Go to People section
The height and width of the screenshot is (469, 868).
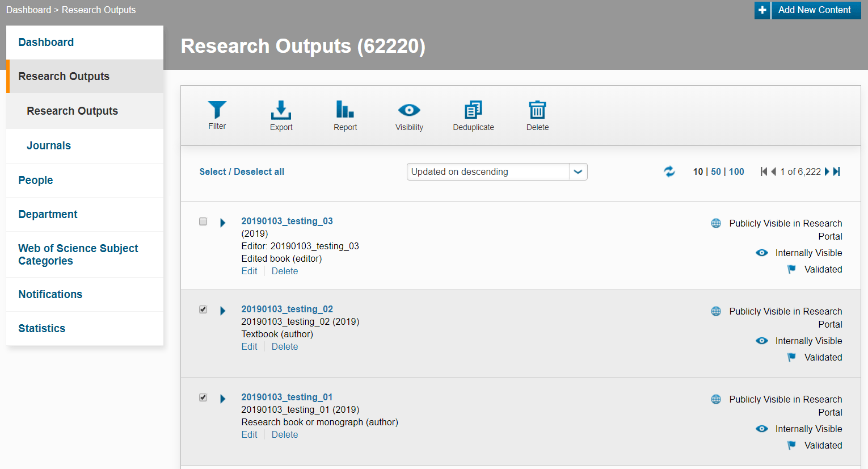click(x=85, y=180)
